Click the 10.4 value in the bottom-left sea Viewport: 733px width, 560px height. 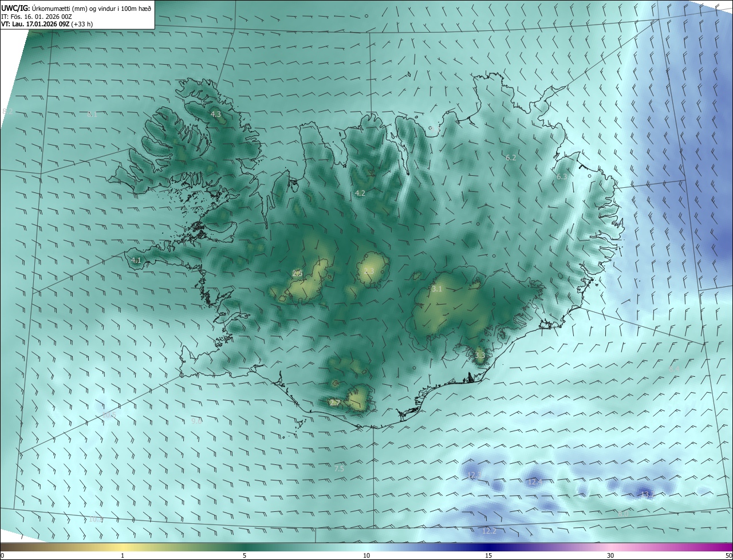coord(96,519)
